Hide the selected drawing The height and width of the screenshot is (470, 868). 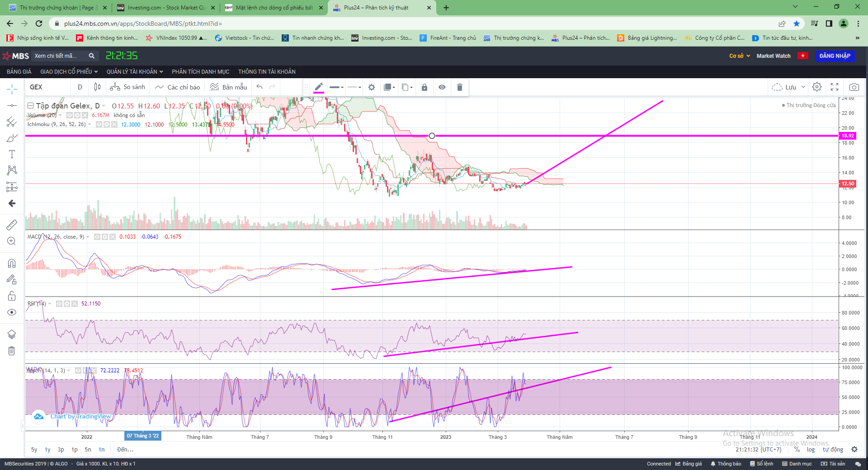[442, 87]
